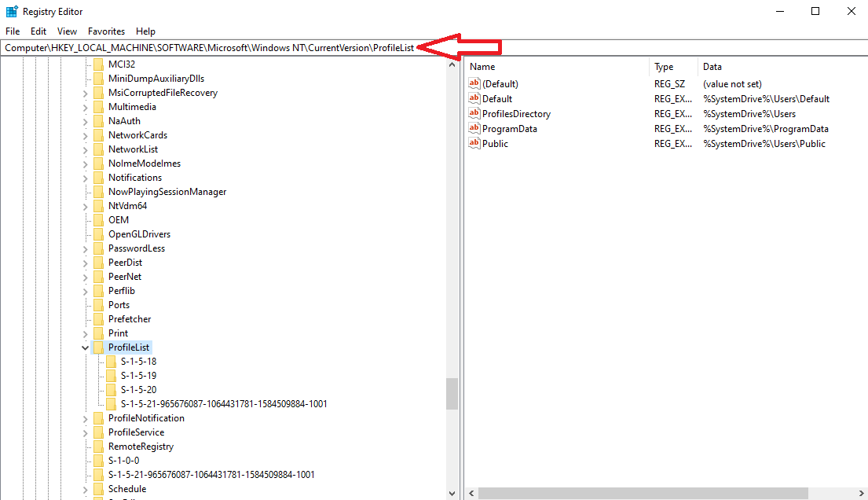The image size is (868, 500).
Task: Click the values pane horizontal scrollbar thumb
Action: [x=643, y=494]
